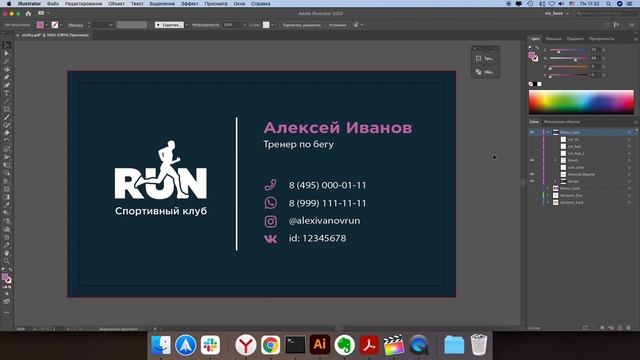Select the Paintbrush tool
Image resolution: width=640 pixels, height=360 pixels.
(7, 117)
